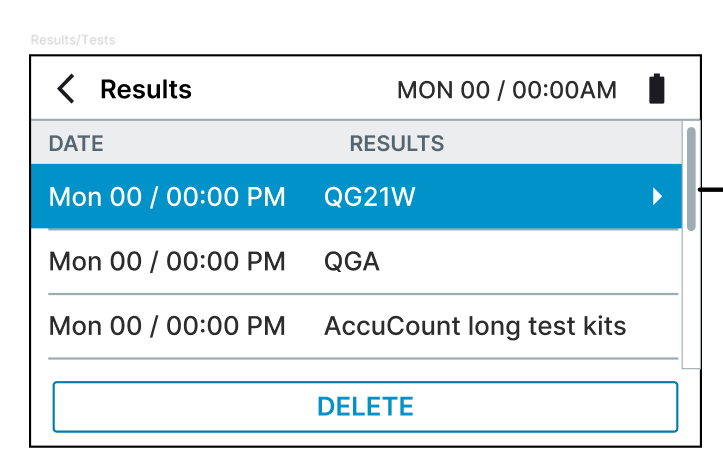Click the DATE column header
Viewport: 723px width, 473px height.
pos(76,144)
